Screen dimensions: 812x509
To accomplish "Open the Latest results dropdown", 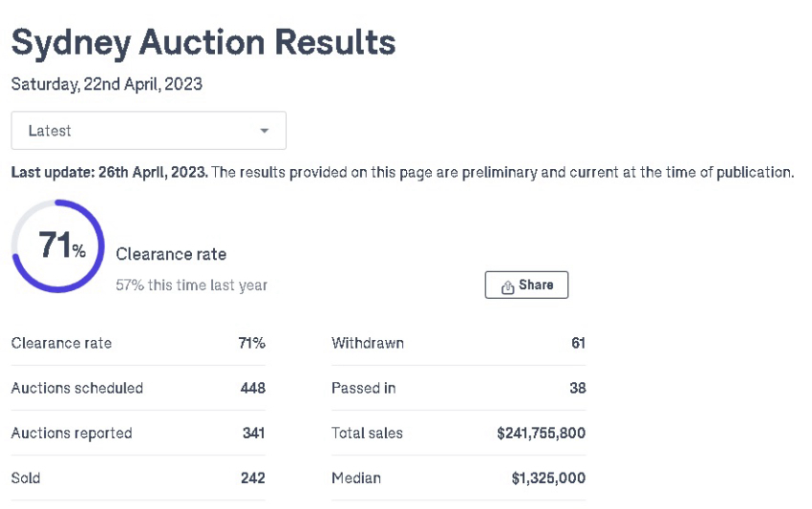I will [149, 131].
